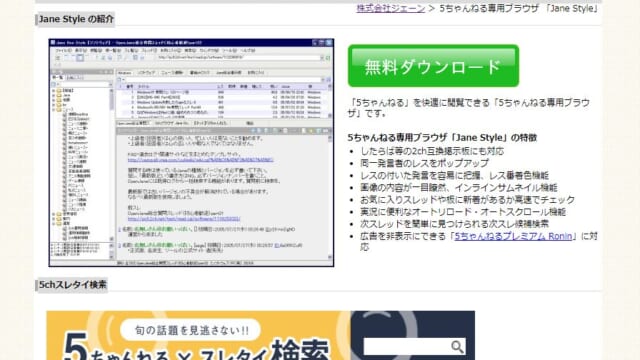Open the 5ちゃんねるプレミアム Ronin link
Screen dimensions: 640x360
[513, 236]
